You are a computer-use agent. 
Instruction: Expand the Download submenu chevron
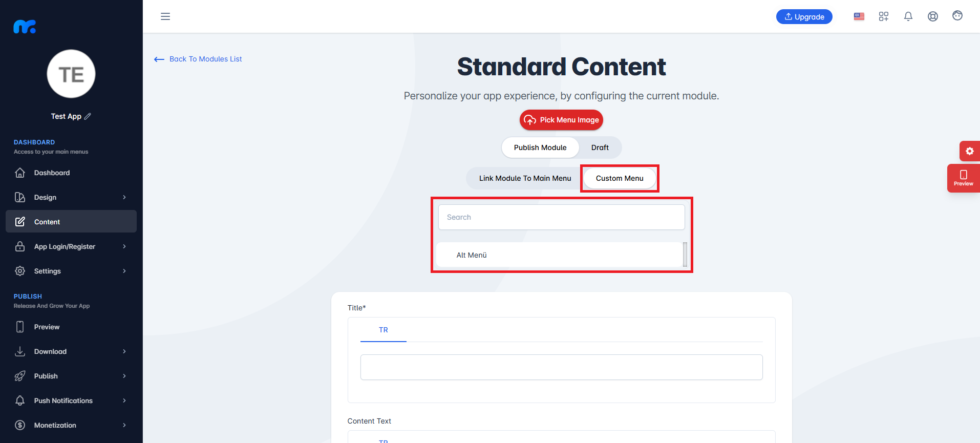(x=124, y=351)
